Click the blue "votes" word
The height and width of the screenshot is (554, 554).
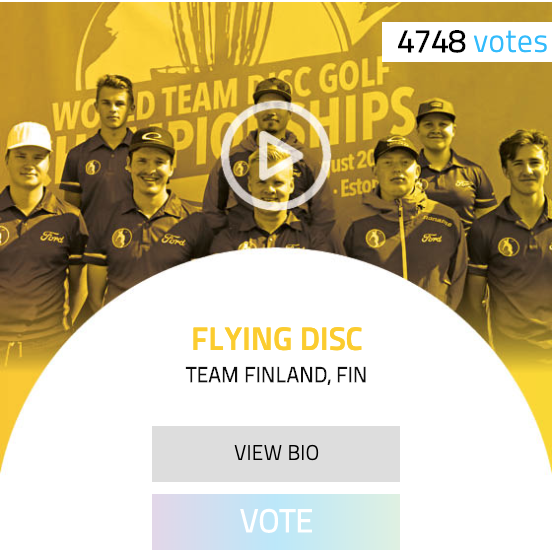(x=510, y=42)
